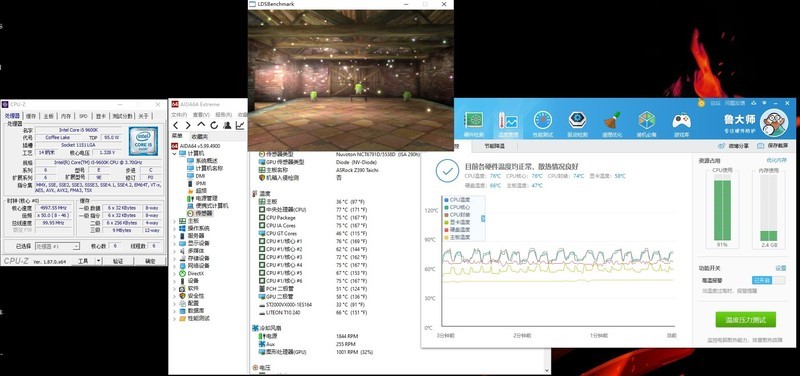This screenshot has height=376, width=800.
Task: Switch to CPU-Z SPD tab
Action: coord(83,116)
